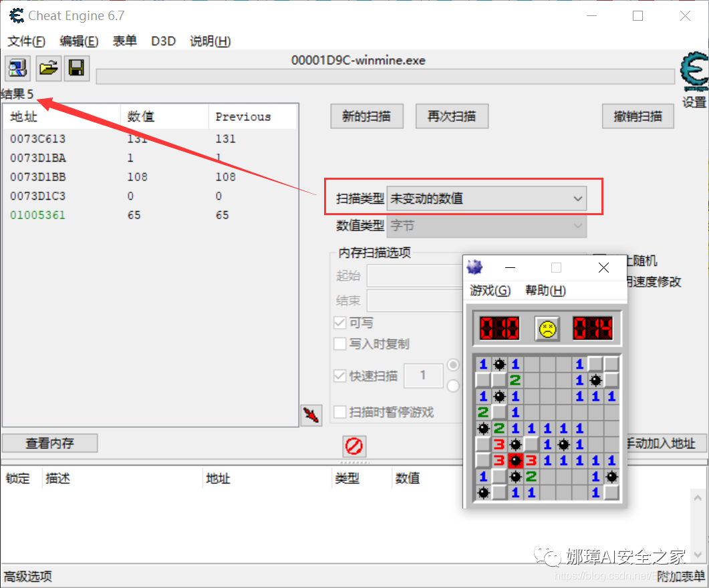Click address list scrollbar down arrow
Viewport: 709px width, 588px height.
(x=698, y=554)
